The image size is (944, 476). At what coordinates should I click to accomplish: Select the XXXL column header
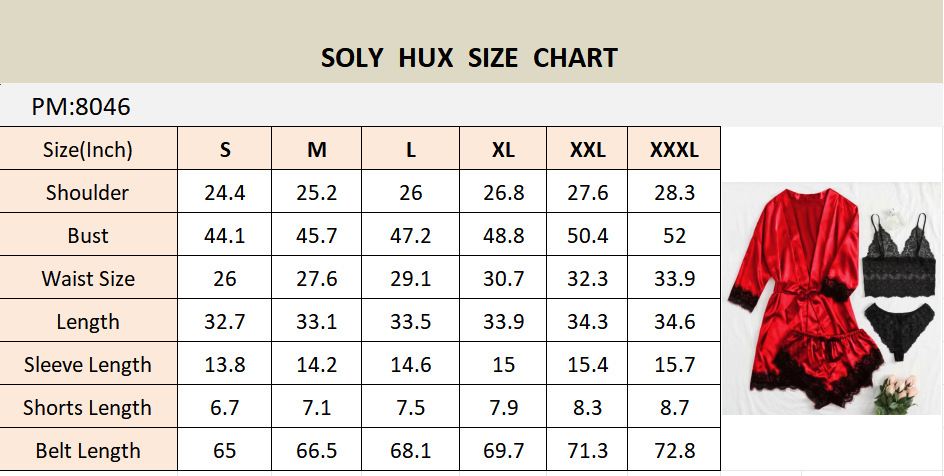674,150
